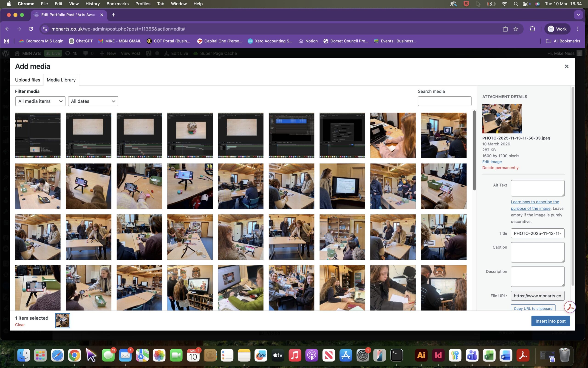Select the Media Library tab
Image resolution: width=588 pixels, height=368 pixels.
click(x=61, y=80)
